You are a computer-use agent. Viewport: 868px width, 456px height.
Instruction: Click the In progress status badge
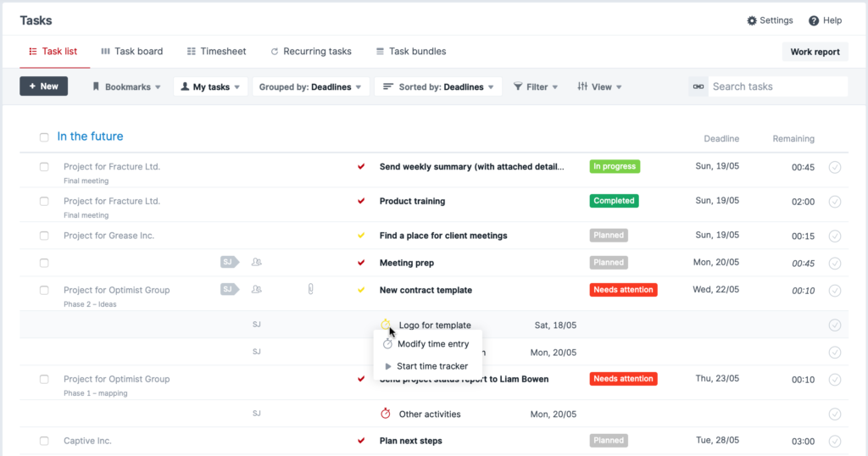(615, 167)
